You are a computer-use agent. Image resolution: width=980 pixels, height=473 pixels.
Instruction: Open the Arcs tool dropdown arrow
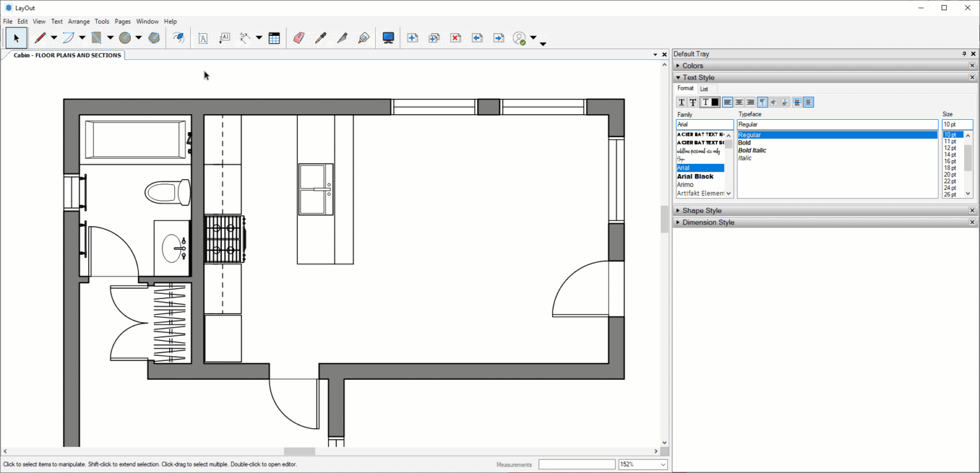[82, 38]
